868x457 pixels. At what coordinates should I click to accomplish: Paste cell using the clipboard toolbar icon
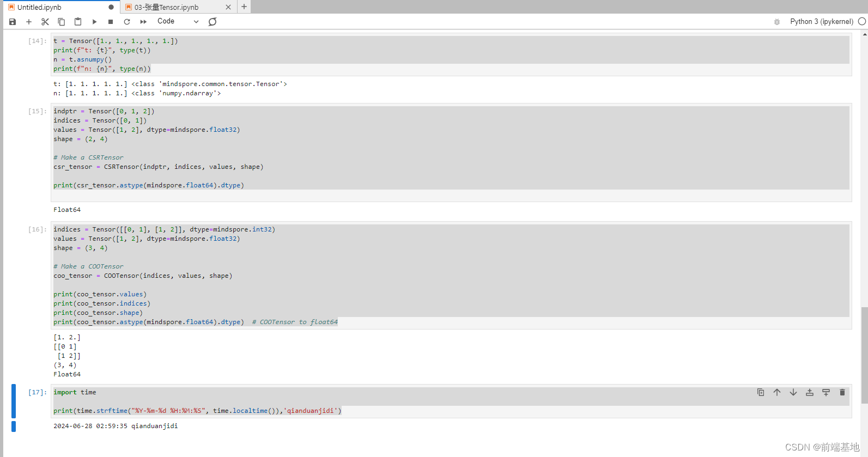tap(78, 22)
